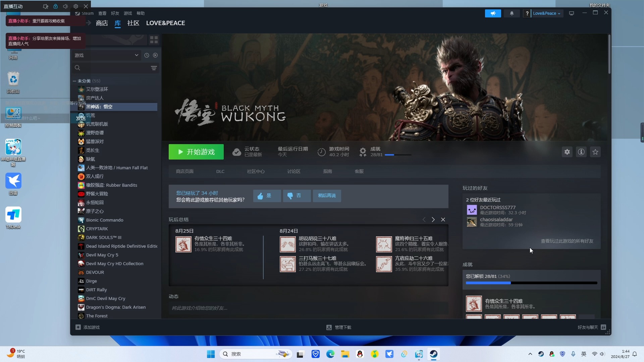Click the 管理下载 manage downloads button
Screen dimensions: 644x362
pyautogui.click(x=339, y=327)
